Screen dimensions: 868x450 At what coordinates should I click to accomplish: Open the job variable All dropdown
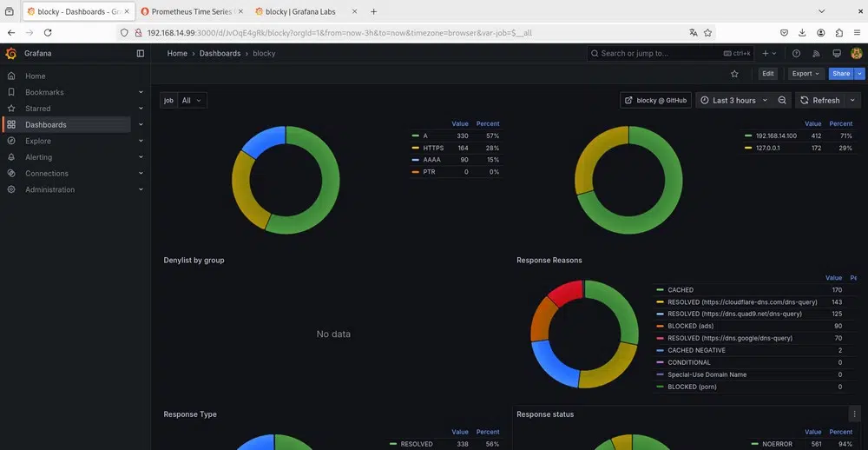(x=192, y=101)
